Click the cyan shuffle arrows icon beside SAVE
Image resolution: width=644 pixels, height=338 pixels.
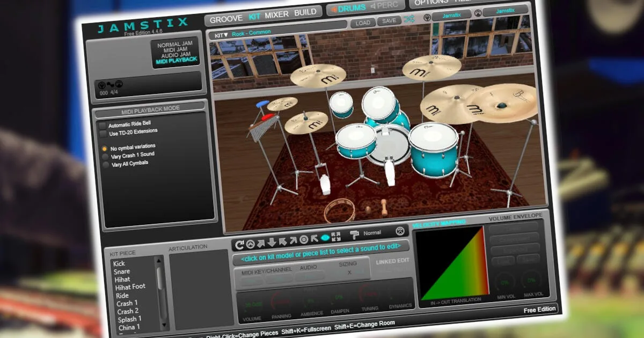click(x=409, y=19)
